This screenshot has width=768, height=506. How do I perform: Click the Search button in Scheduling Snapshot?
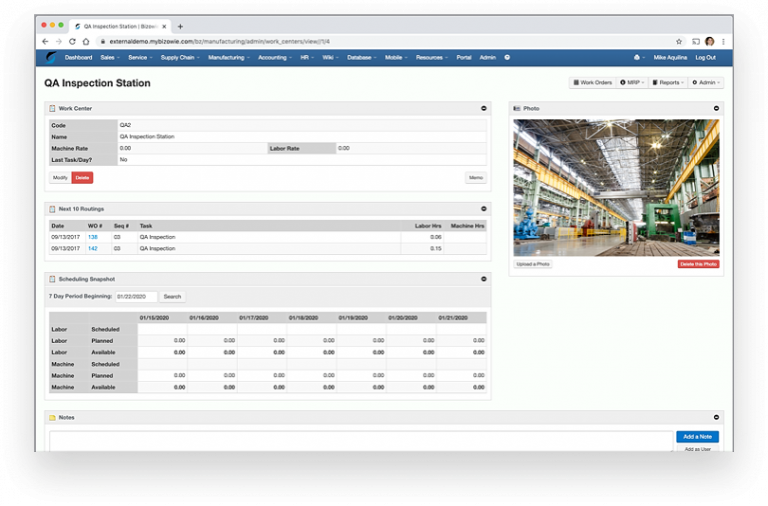tap(172, 296)
